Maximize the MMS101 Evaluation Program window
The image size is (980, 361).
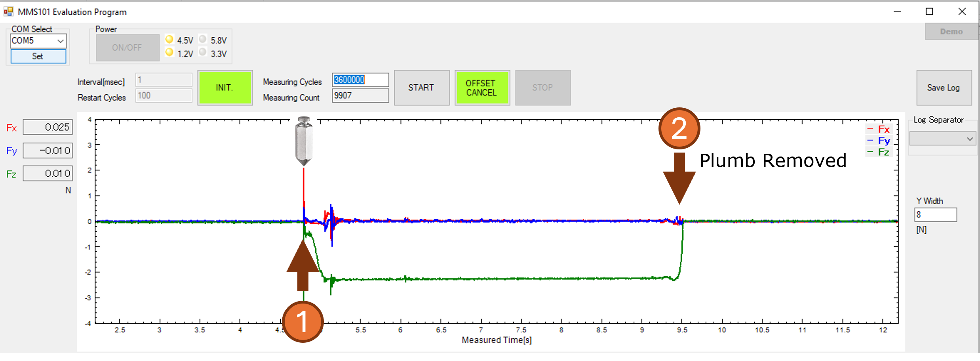coord(929,12)
